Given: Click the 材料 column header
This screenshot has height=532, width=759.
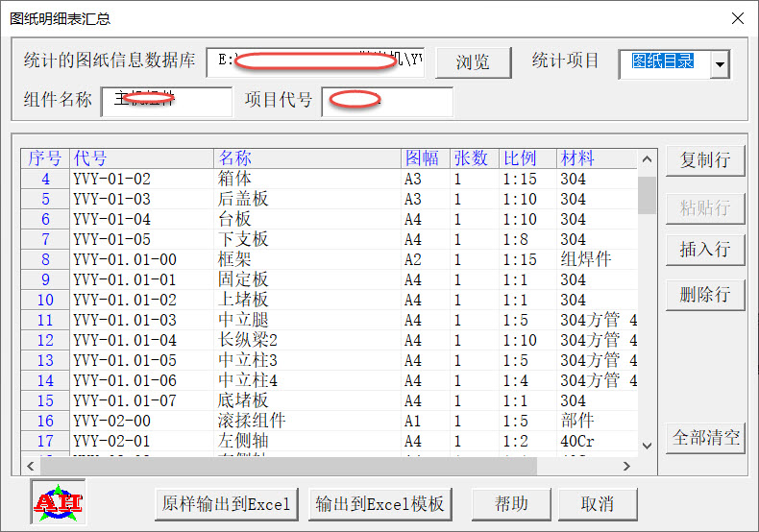Looking at the screenshot, I should pyautogui.click(x=598, y=158).
